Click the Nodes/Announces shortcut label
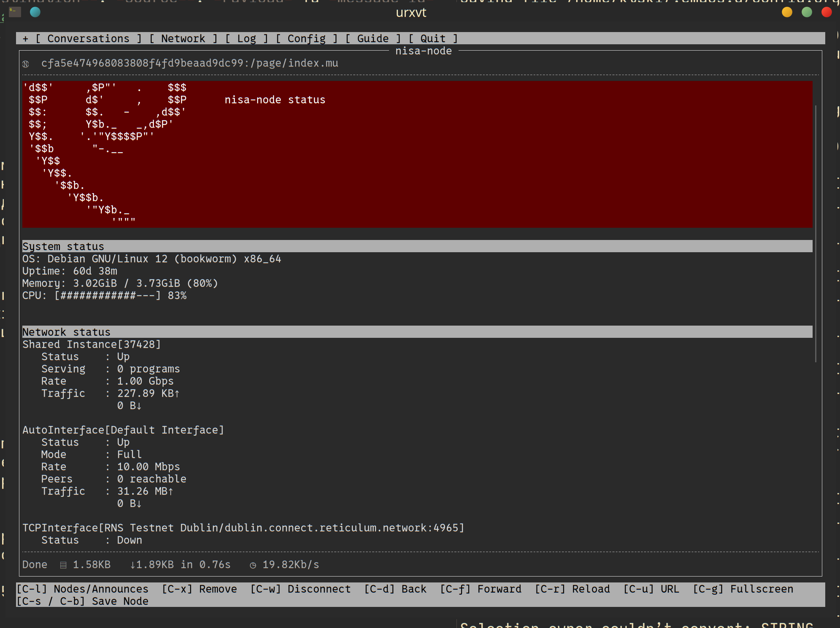Viewport: 840px width, 628px height. [x=83, y=589]
